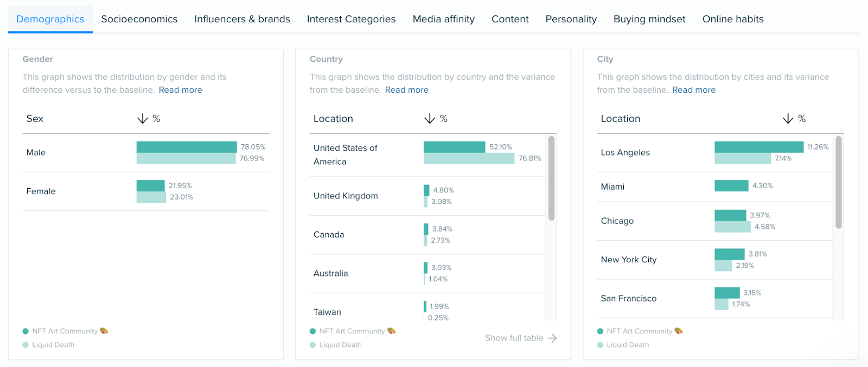This screenshot has width=868, height=367.
Task: Sort Gender table by percentage arrow
Action: (x=142, y=119)
